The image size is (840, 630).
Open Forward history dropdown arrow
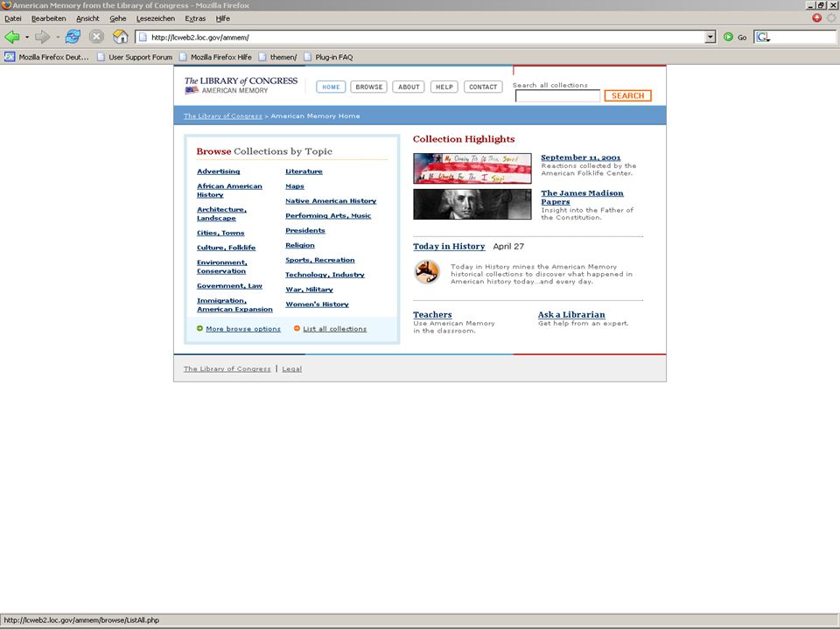coord(58,37)
